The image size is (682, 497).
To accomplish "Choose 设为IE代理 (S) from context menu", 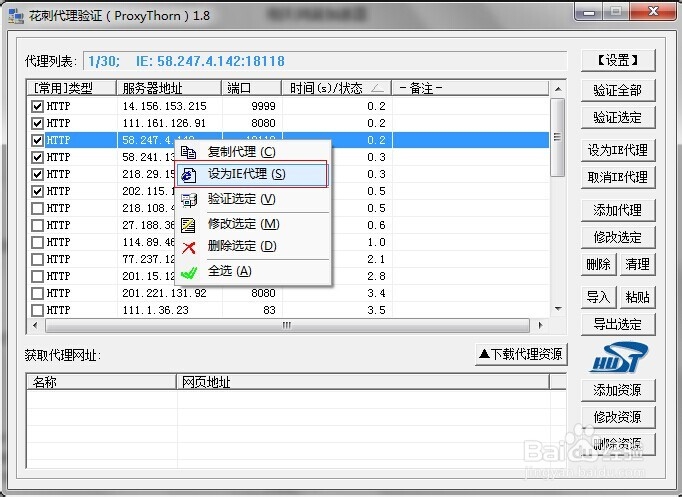I will tap(252, 174).
